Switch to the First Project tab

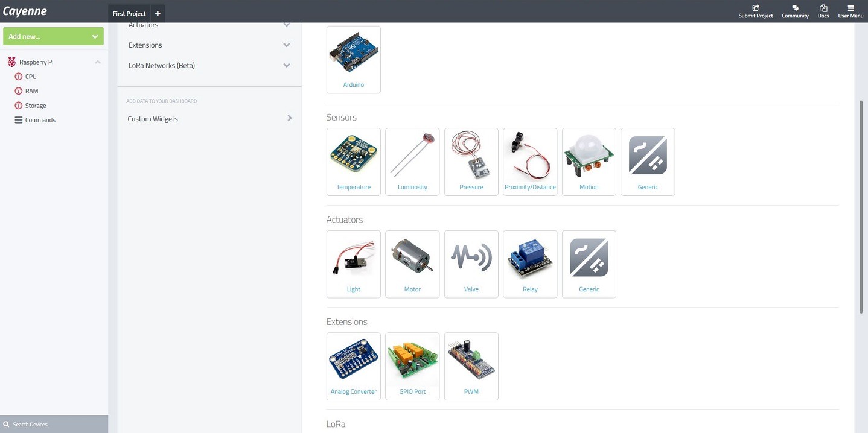(x=129, y=13)
